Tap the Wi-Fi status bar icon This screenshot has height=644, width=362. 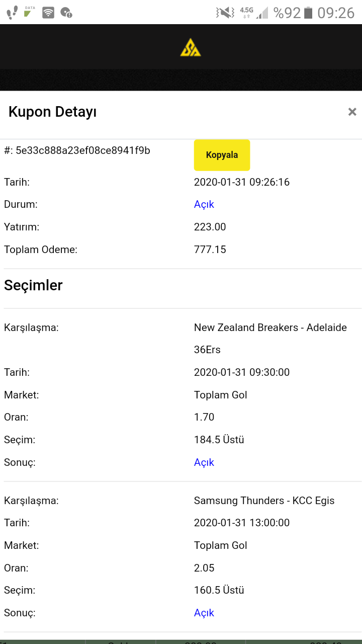48,13
